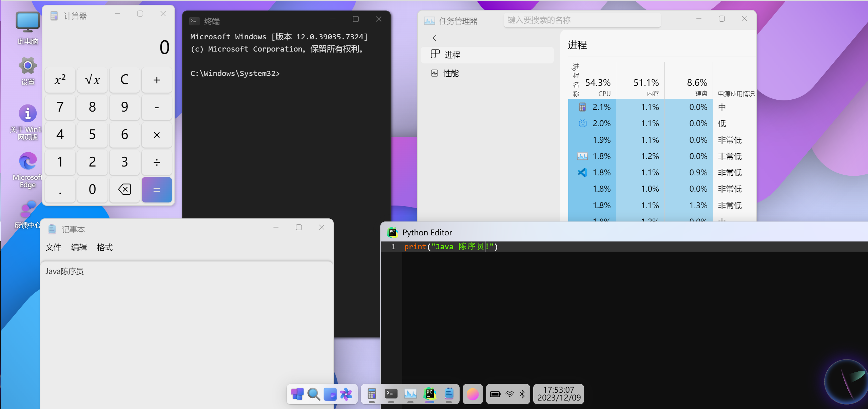
Task: Open the Start menu icon on the taskbar
Action: pyautogui.click(x=297, y=394)
